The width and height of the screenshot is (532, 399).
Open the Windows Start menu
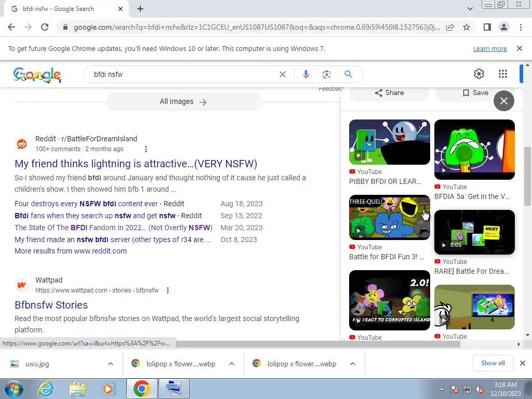(x=14, y=389)
